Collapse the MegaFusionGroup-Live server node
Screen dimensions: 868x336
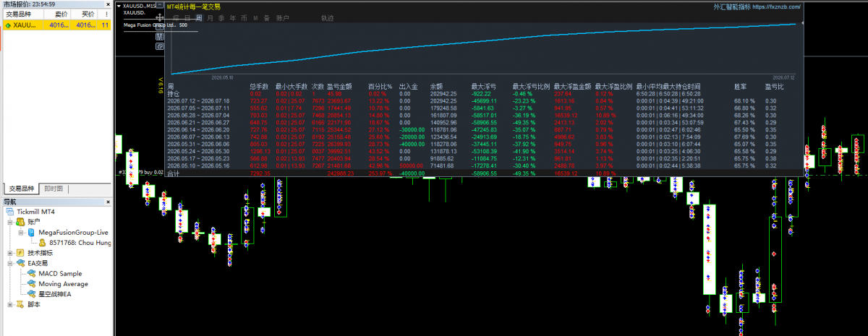click(x=20, y=233)
